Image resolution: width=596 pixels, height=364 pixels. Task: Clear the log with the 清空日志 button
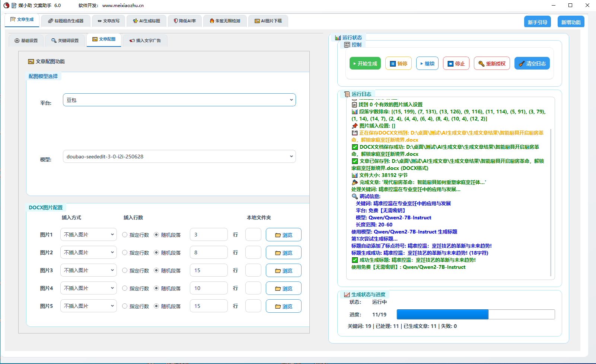click(532, 64)
